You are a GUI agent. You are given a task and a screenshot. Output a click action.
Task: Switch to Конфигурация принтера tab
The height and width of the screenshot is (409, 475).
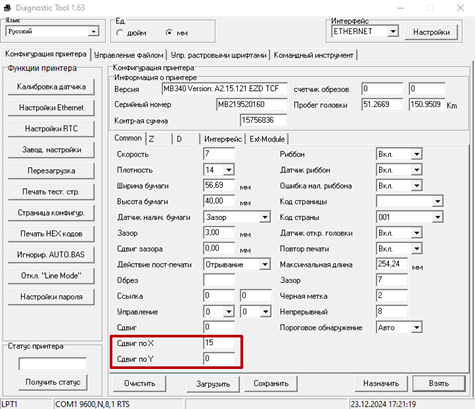coord(46,54)
